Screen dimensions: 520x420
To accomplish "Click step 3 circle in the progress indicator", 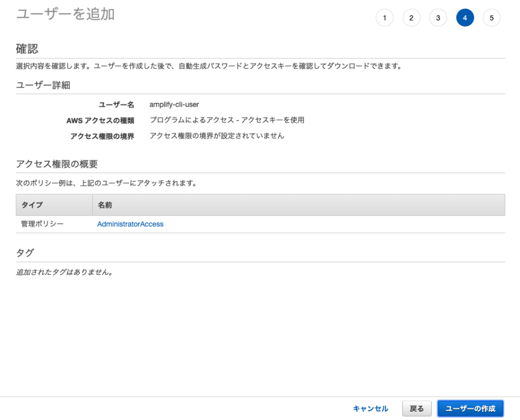I will pyautogui.click(x=438, y=17).
